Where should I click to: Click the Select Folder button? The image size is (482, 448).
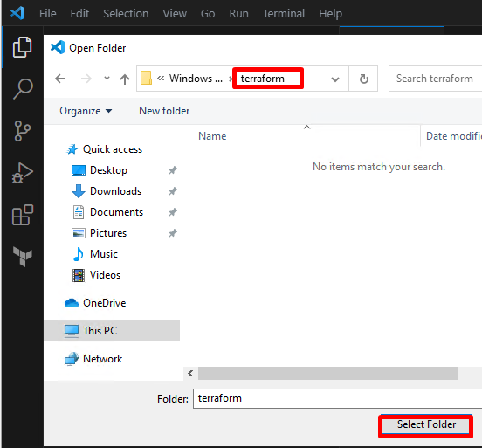(x=426, y=425)
